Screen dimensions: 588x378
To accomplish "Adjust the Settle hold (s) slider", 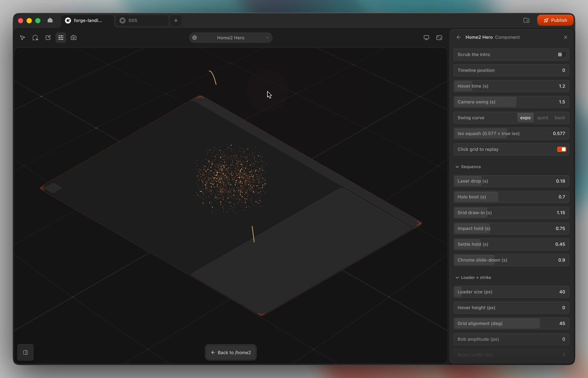I will click(511, 244).
